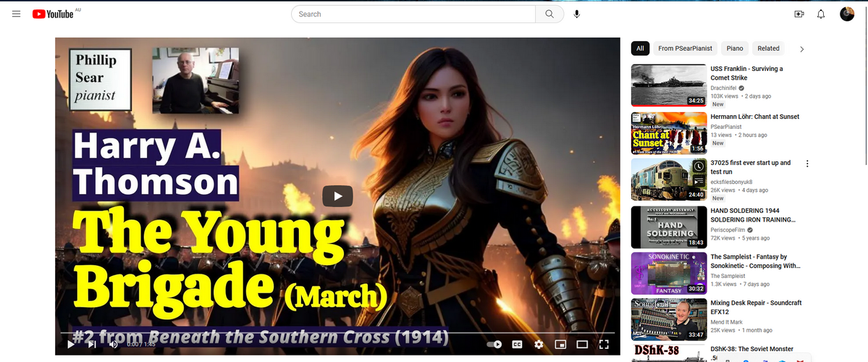The height and width of the screenshot is (362, 868).
Task: Open title 'The Sampleist - Fantasy by Sonokinetic'
Action: [755, 261]
